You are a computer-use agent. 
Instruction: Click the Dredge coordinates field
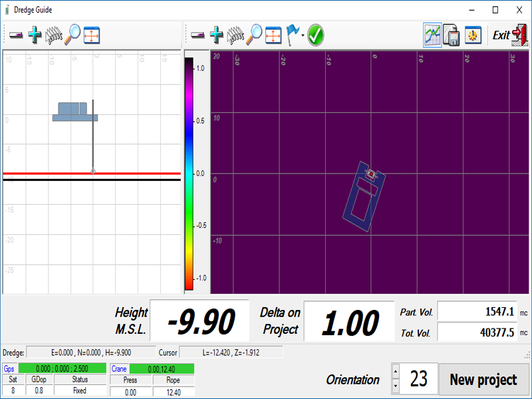[x=91, y=352]
